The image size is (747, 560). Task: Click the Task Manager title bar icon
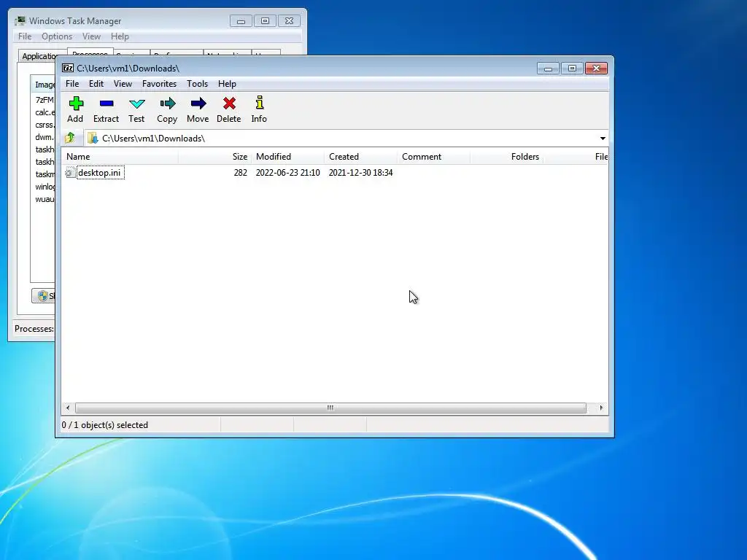(20, 21)
